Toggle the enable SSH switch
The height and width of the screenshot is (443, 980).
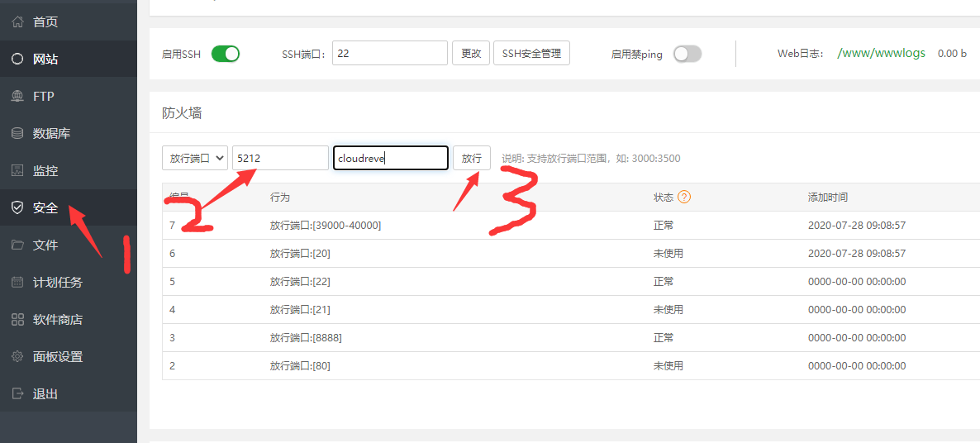pyautogui.click(x=225, y=54)
